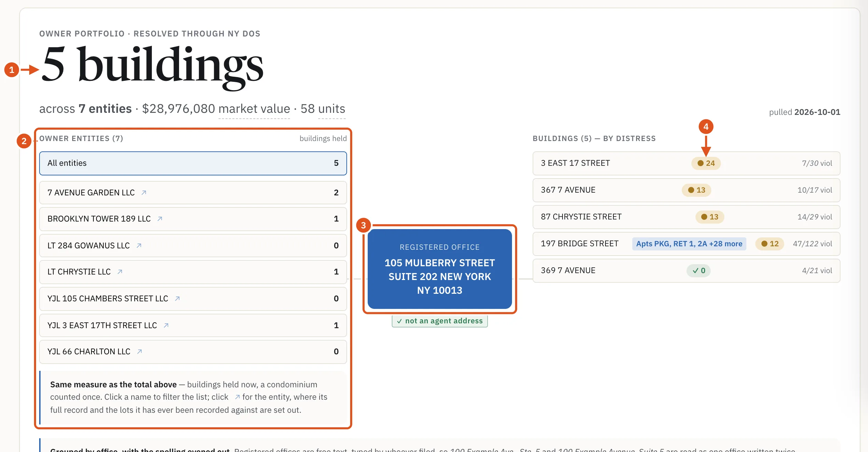
Task: Open the LT 284 GOWANUS LLC entity arrow icon
Action: 139,246
